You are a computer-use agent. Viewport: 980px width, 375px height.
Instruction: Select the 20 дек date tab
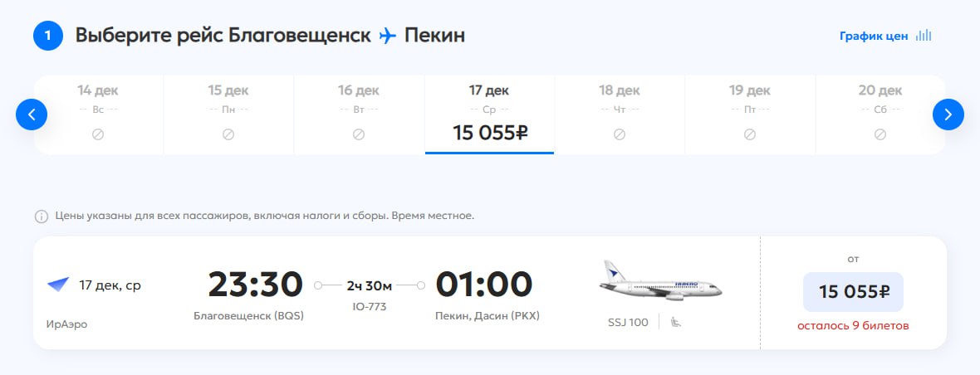(x=880, y=114)
